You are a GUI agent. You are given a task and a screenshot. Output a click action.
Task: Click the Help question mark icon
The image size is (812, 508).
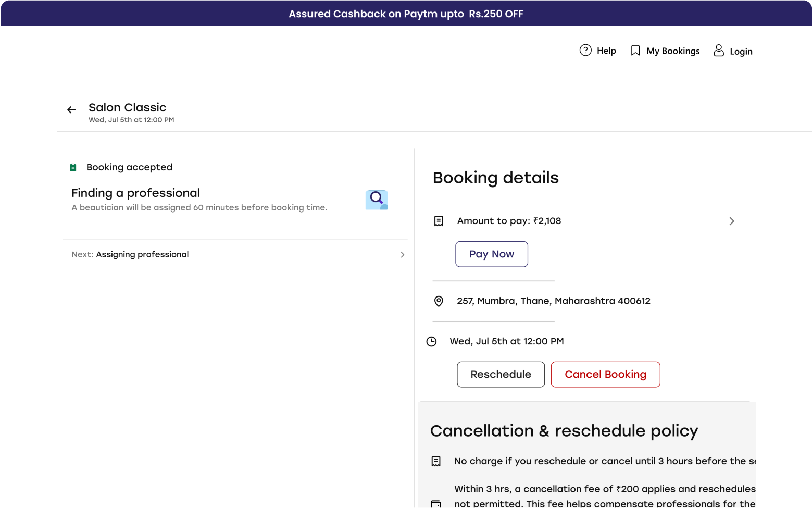tap(585, 51)
